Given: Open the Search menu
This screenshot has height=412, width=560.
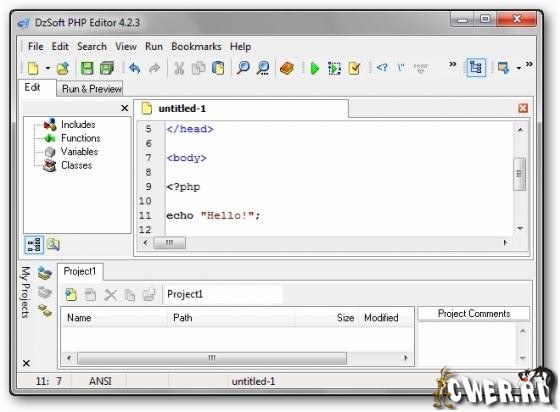Looking at the screenshot, I should click(x=92, y=46).
